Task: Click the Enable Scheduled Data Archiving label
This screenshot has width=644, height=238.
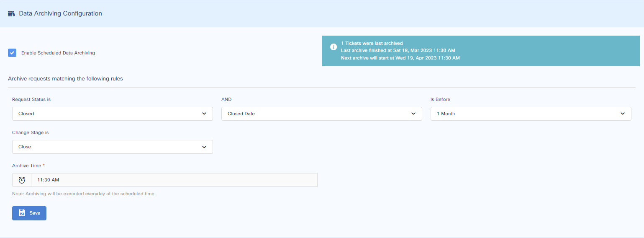Action: click(x=58, y=53)
